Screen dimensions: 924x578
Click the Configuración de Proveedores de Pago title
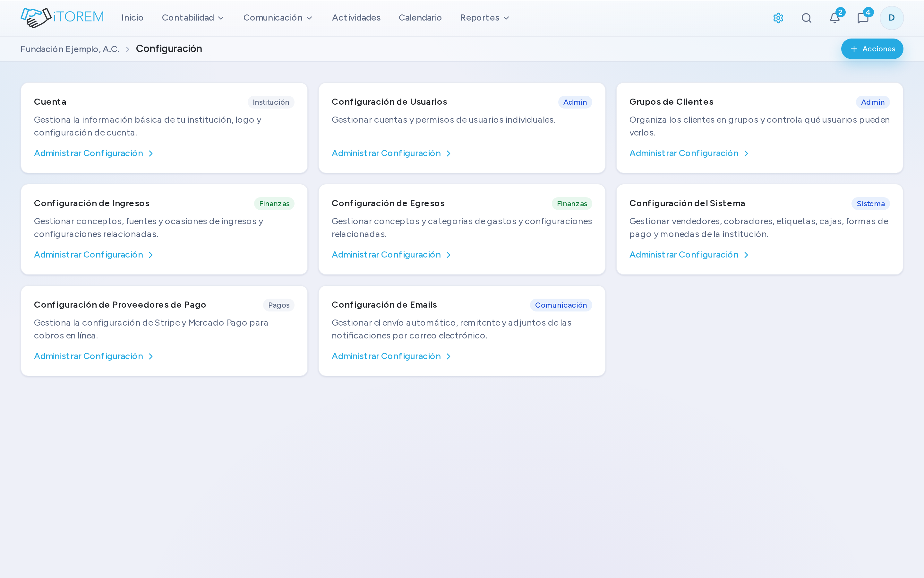120,305
